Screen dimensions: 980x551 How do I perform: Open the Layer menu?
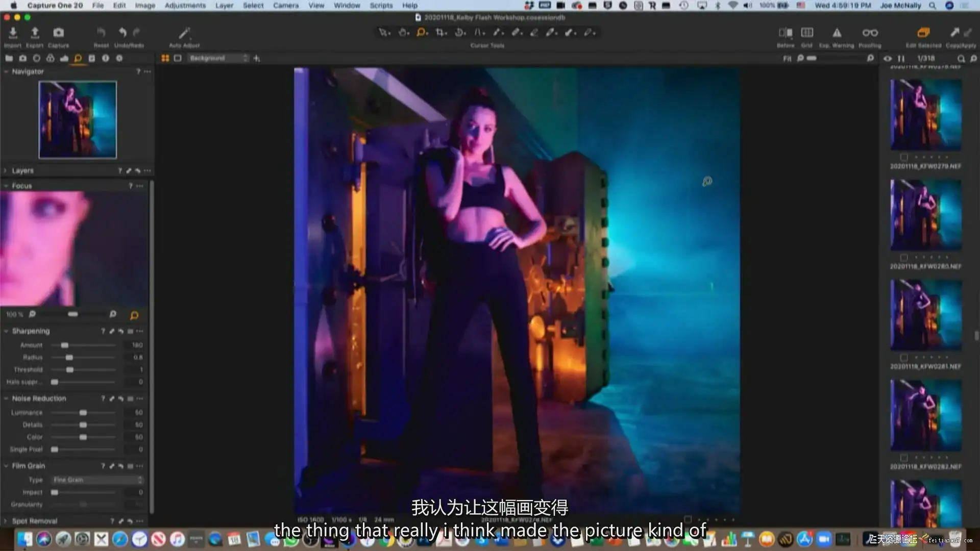(x=224, y=6)
